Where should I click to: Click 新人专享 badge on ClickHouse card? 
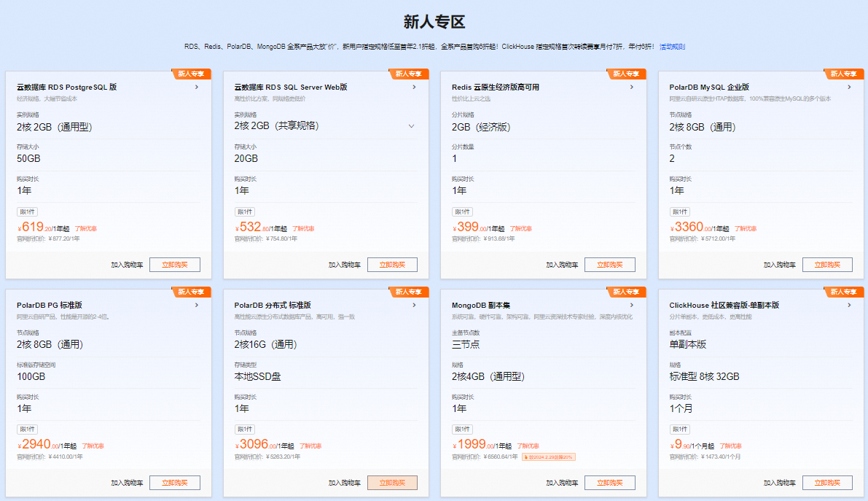tap(844, 292)
